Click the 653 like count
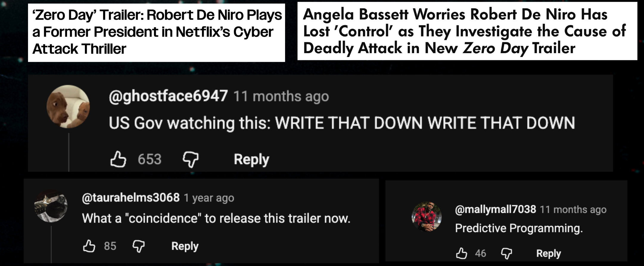The height and width of the screenshot is (266, 644). pos(150,159)
